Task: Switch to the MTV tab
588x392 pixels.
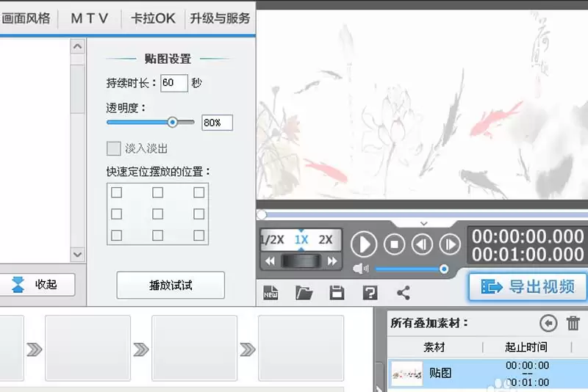Action: (x=90, y=18)
